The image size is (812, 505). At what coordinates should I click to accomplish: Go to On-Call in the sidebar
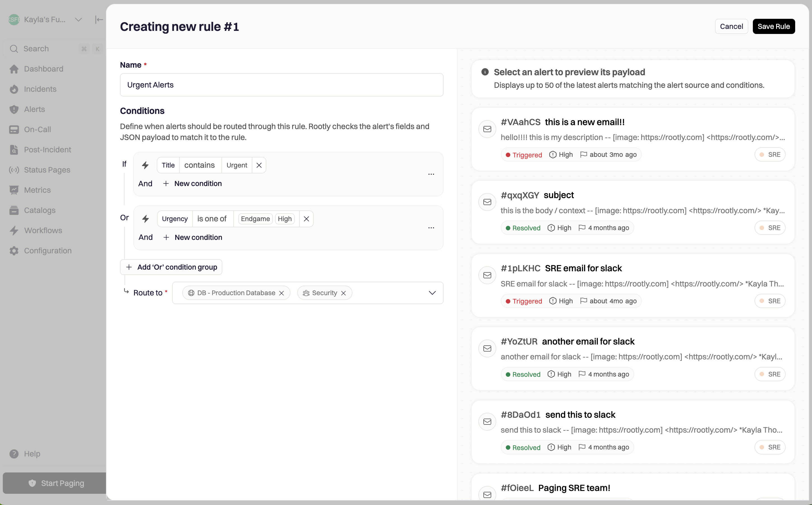(37, 129)
